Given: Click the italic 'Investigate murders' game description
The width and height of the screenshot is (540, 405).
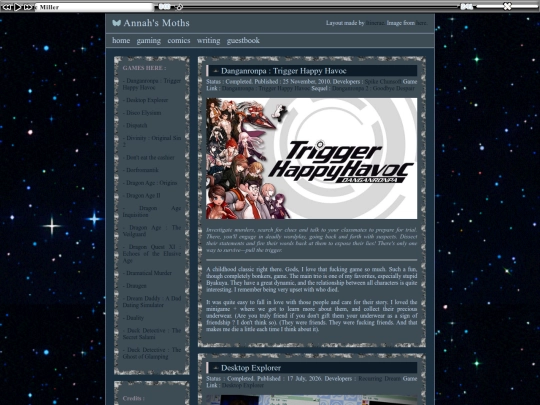Looking at the screenshot, I should click(x=311, y=240).
